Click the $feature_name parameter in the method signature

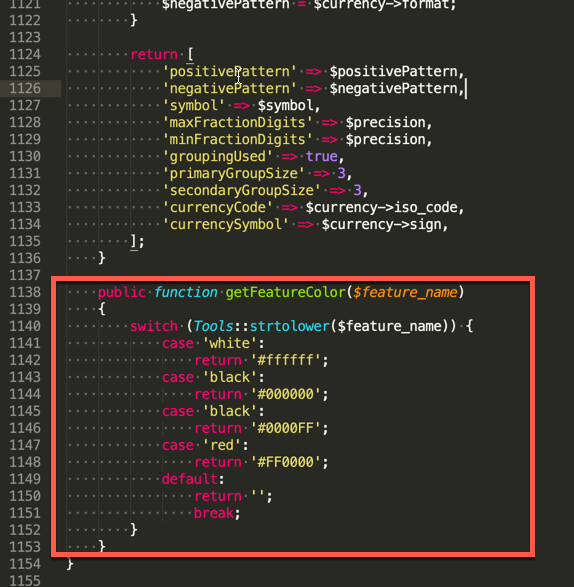click(x=405, y=292)
